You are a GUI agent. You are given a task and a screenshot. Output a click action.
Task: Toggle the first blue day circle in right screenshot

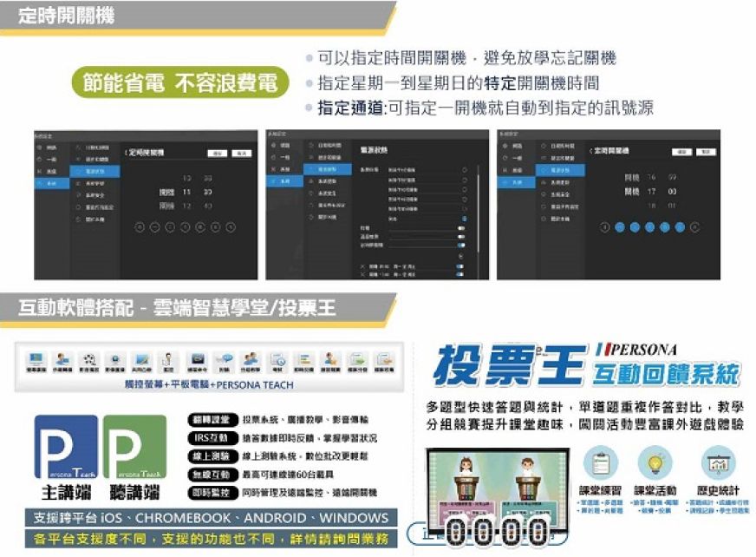point(620,226)
